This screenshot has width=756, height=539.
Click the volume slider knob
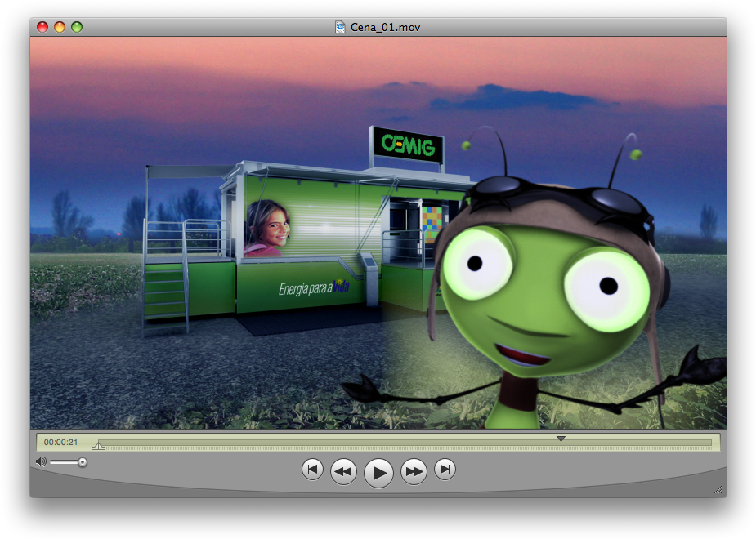pos(82,462)
